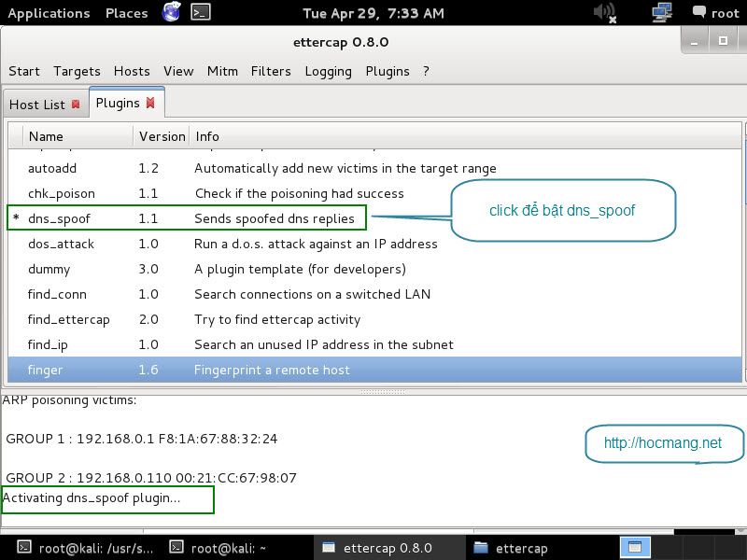Open the Mitm menu
Image resolution: width=747 pixels, height=560 pixels.
(x=222, y=71)
